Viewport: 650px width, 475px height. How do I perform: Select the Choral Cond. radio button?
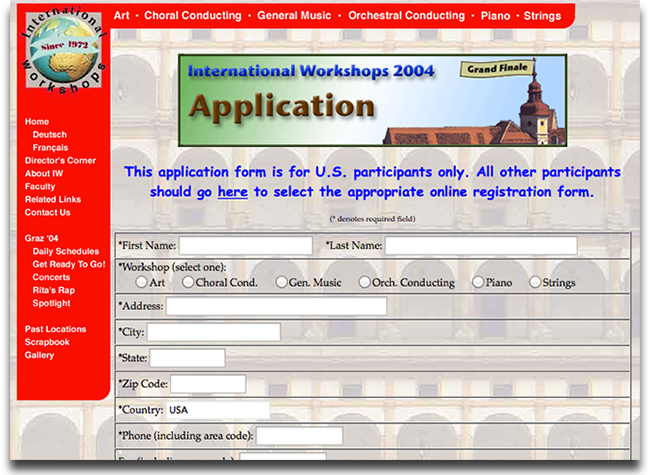188,282
